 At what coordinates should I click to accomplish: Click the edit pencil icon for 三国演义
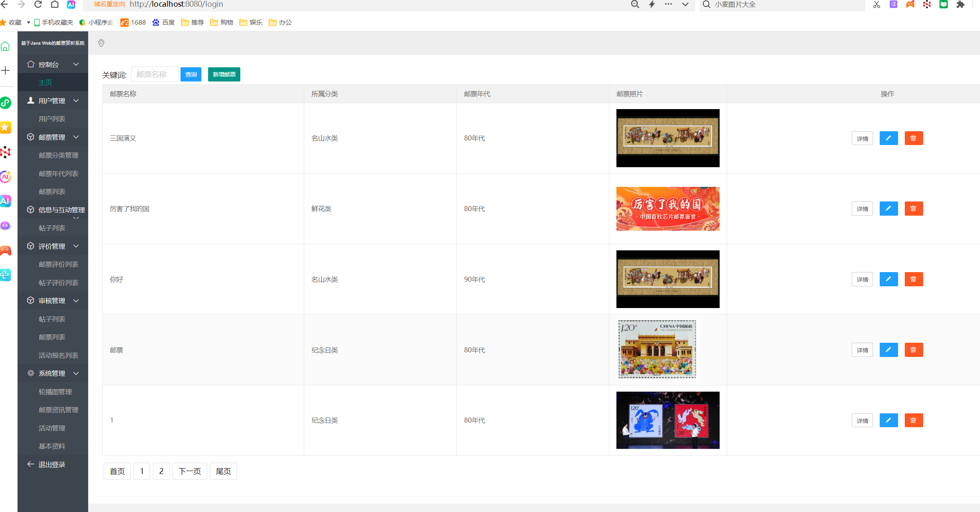888,138
